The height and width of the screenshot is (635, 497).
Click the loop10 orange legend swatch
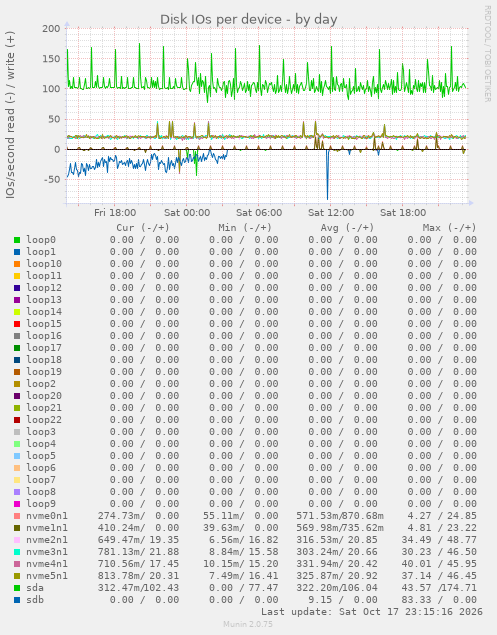[x=17, y=264]
